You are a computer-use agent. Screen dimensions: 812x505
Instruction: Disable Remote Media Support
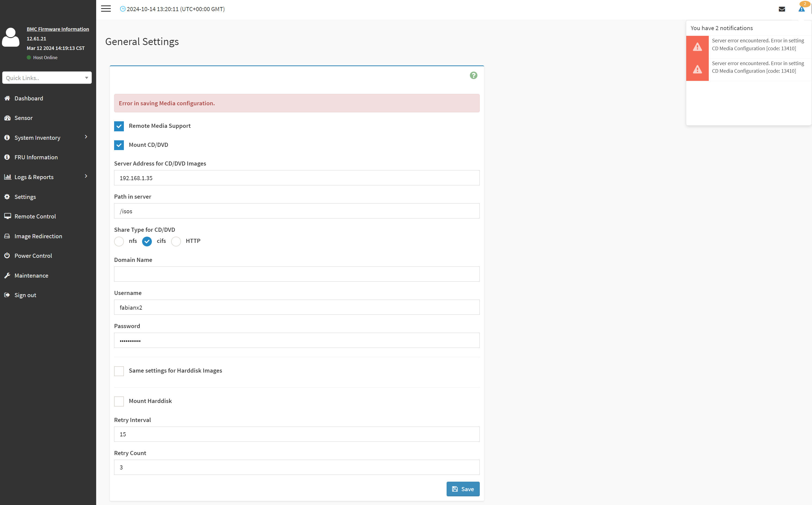(x=119, y=126)
